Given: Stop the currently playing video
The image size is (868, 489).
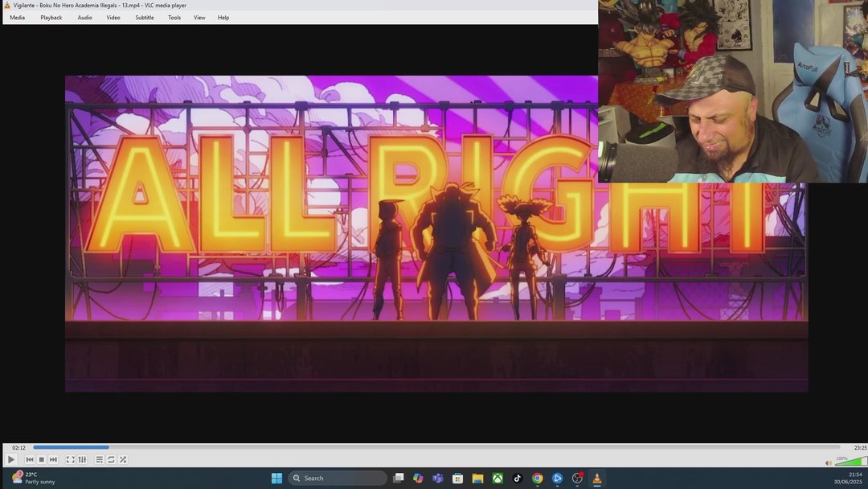Looking at the screenshot, I should coord(41,459).
